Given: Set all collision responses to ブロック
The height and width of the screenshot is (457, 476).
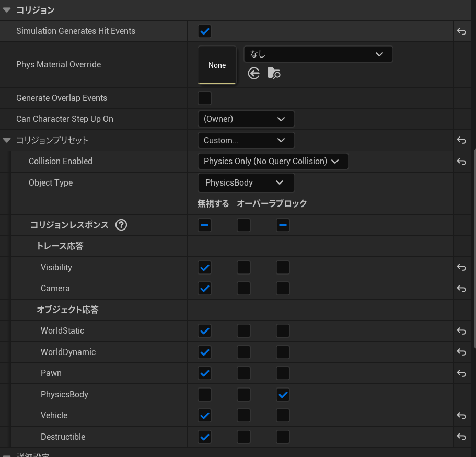Looking at the screenshot, I should [x=283, y=225].
